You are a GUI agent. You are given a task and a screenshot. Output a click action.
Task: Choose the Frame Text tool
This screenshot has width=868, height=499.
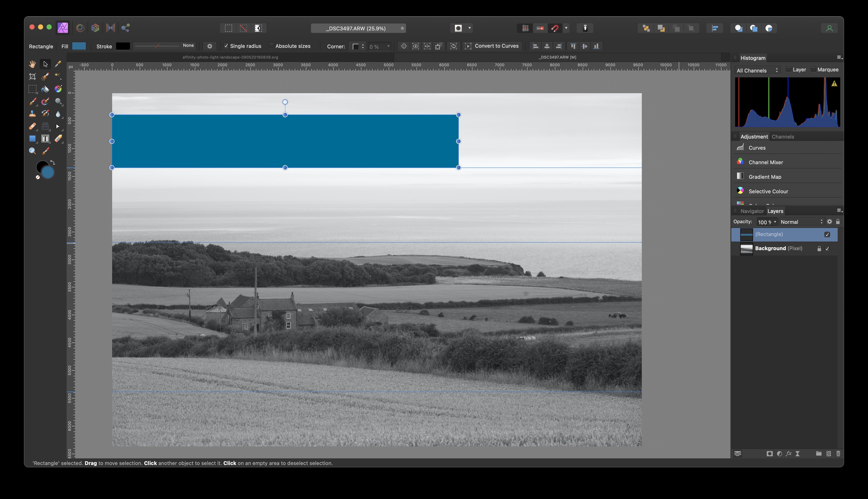point(45,139)
